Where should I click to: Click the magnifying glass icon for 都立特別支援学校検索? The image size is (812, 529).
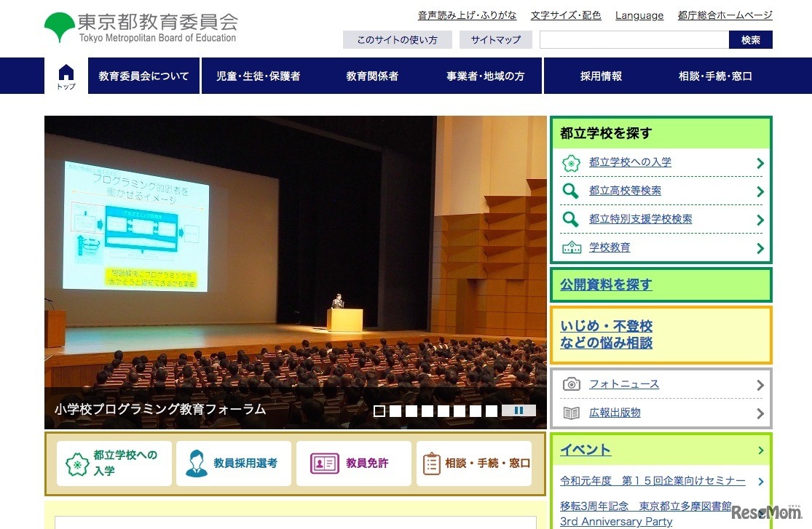[569, 218]
